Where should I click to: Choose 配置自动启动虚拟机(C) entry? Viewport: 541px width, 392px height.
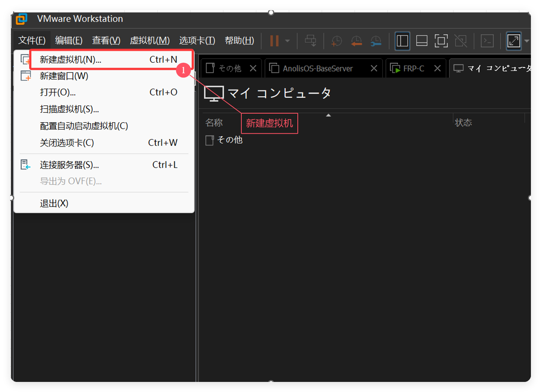click(x=104, y=126)
